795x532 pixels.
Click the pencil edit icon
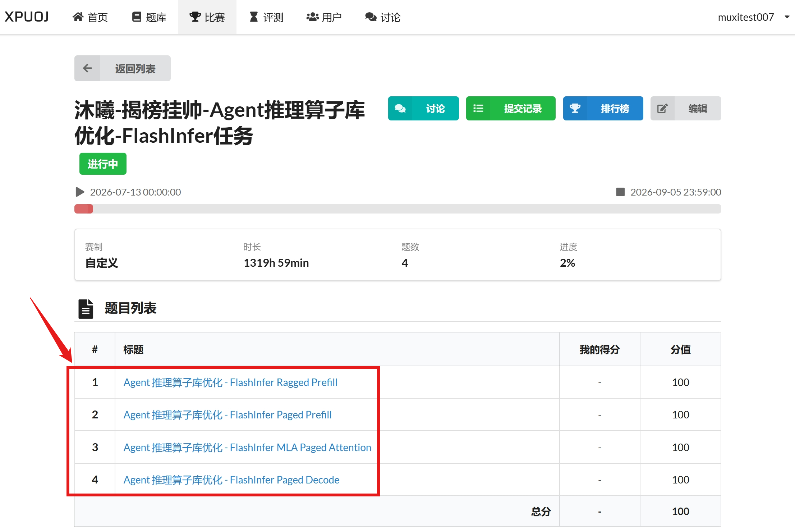(x=662, y=108)
